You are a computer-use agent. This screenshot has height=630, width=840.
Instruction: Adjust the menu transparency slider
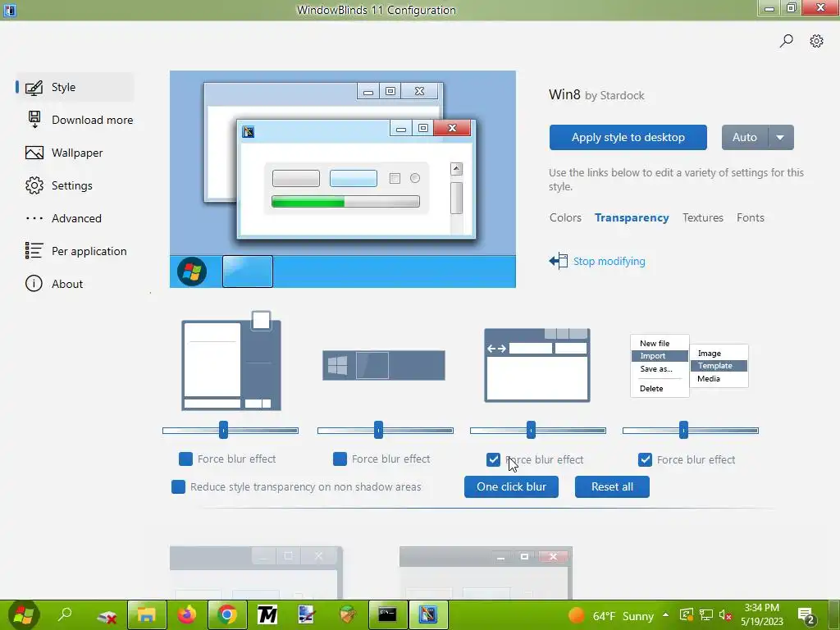683,430
